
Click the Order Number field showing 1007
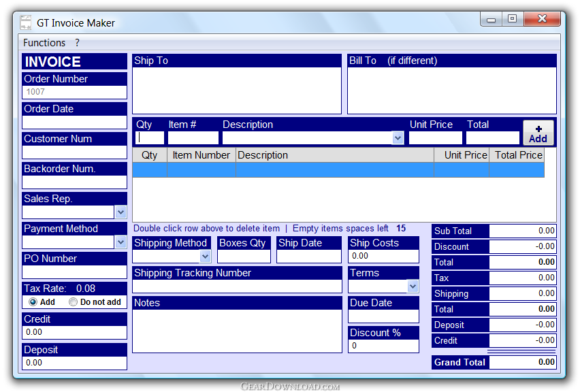pos(74,92)
